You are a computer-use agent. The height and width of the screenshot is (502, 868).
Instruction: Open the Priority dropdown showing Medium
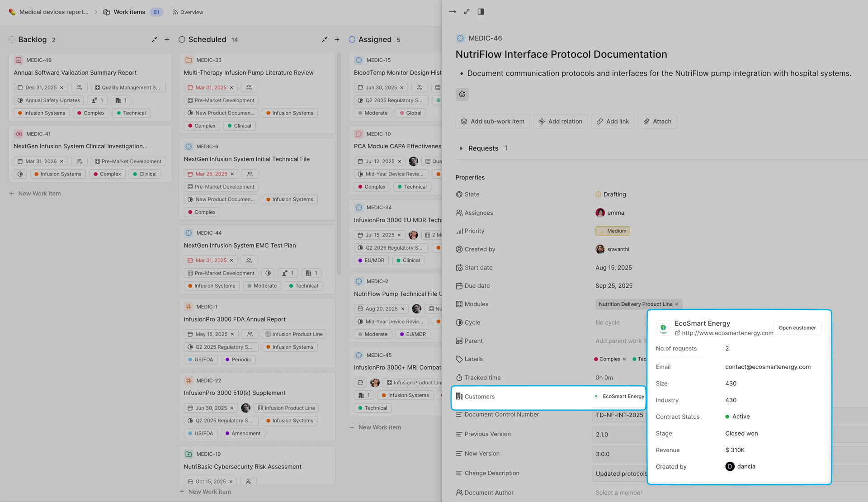click(x=613, y=231)
